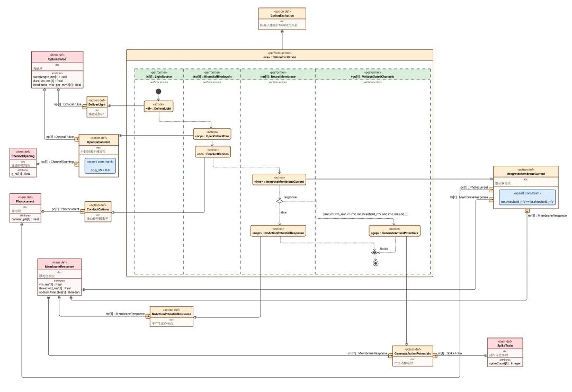This screenshot has width=572, height=392.
Task: Select the «ocp» : OpenCationPore action node
Action: 212,134
